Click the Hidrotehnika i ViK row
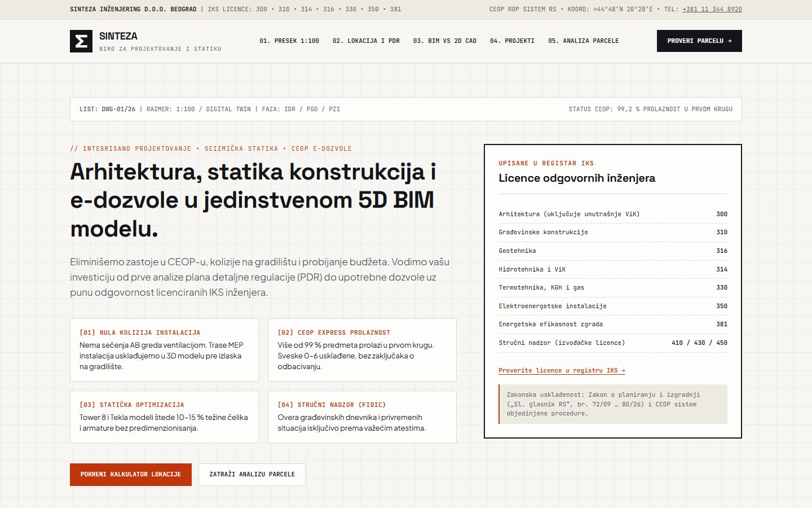Screen dimensions: 812x508 point(613,269)
